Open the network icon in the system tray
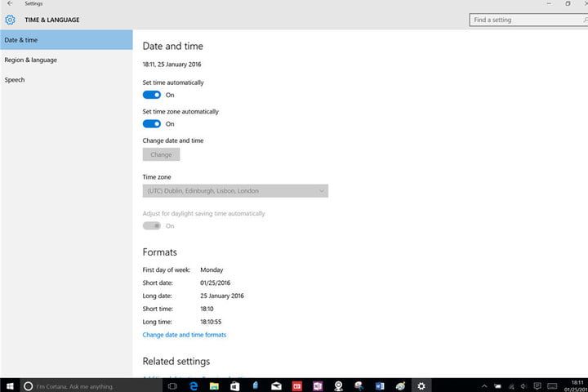 pos(511,386)
